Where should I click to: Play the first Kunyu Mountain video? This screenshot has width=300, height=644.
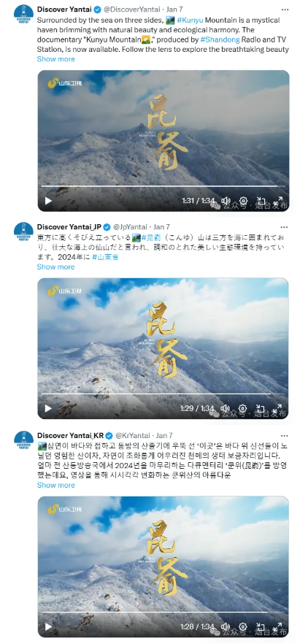pyautogui.click(x=48, y=201)
